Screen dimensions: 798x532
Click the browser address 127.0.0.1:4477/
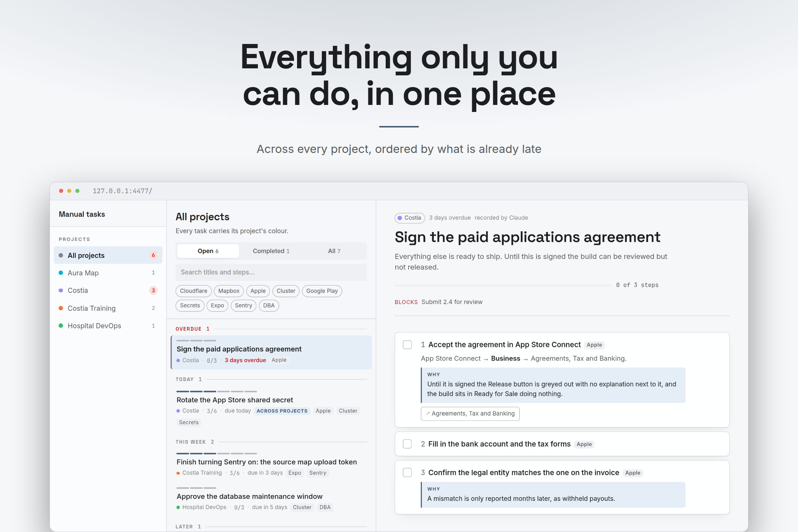point(122,191)
